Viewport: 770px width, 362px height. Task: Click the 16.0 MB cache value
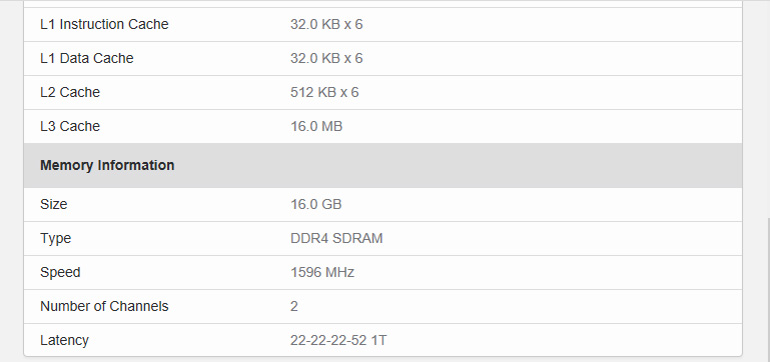point(316,126)
